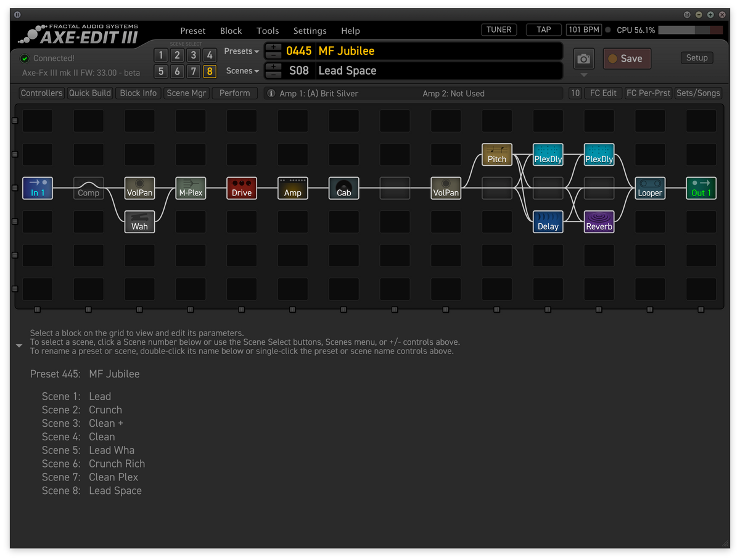
Task: Open the Presets dropdown
Action: point(241,51)
